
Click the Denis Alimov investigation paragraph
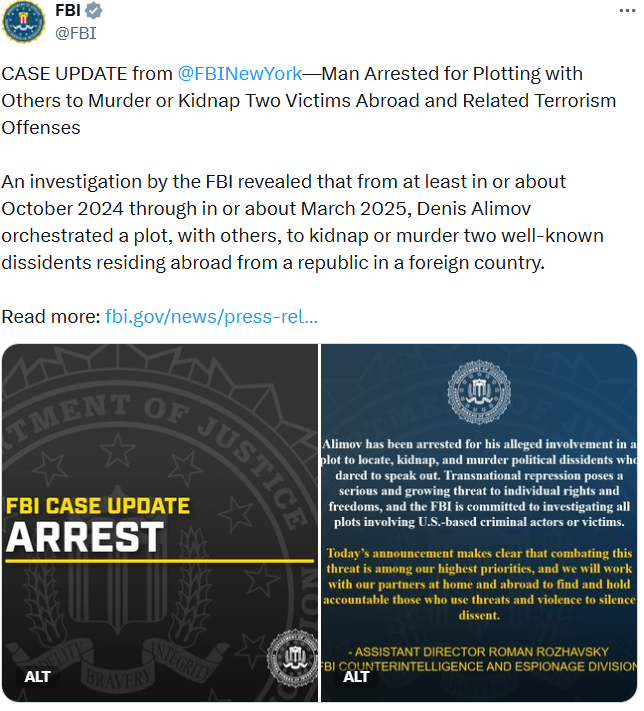[300, 222]
